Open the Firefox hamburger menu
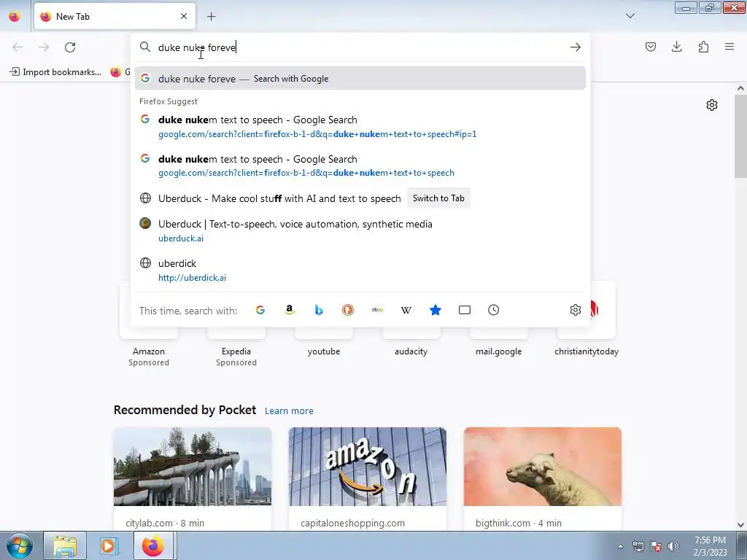Viewport: 747px width, 560px height. coord(729,47)
